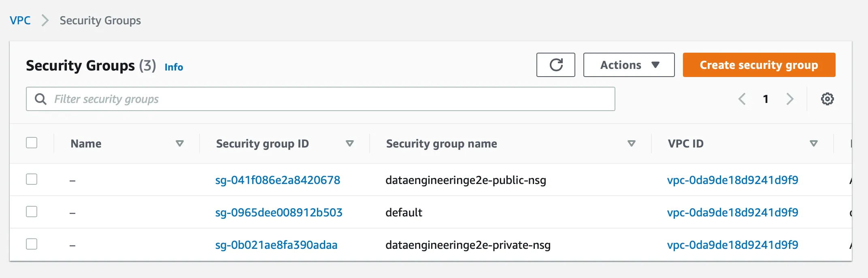Open the Info link beside Security Groups
Image resolution: width=868 pixels, height=278 pixels.
tap(174, 67)
